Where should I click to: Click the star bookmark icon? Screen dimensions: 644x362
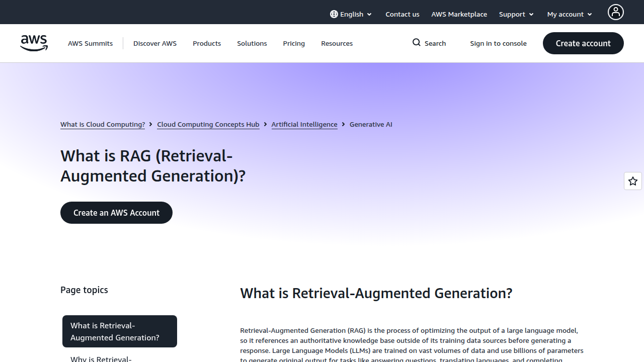pyautogui.click(x=633, y=181)
